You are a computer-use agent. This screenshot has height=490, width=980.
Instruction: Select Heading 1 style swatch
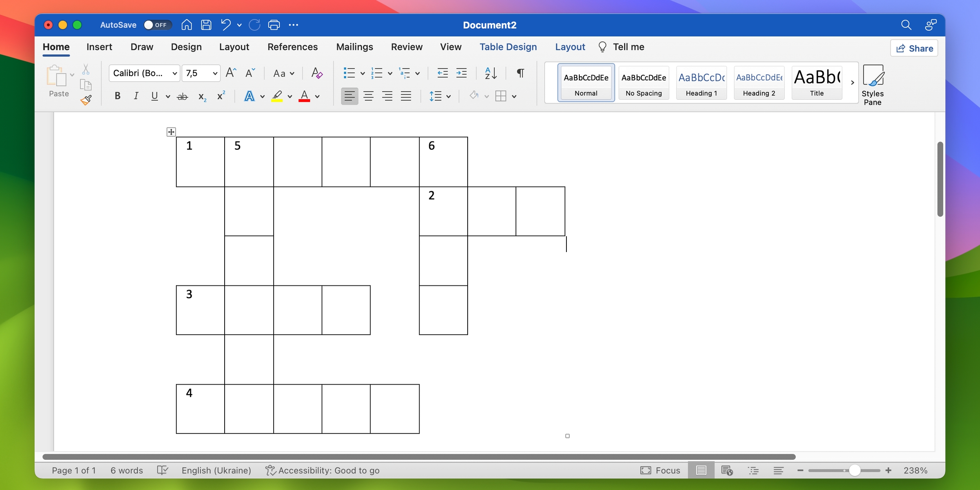pos(701,82)
